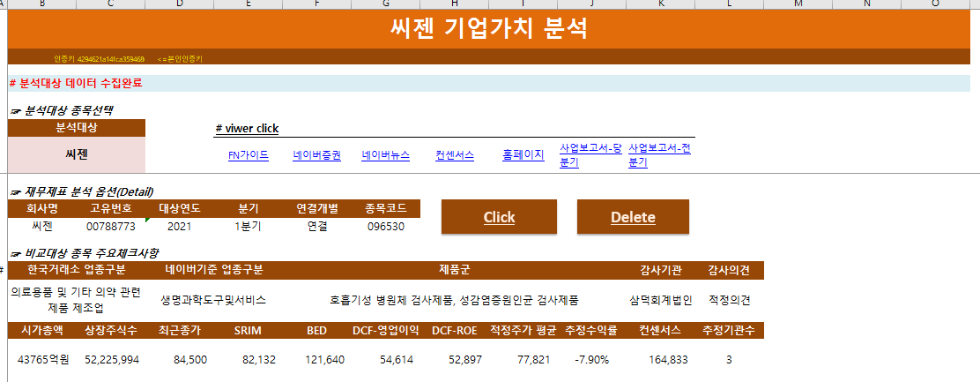Screen dimensions: 980x382
Task: Click the 인증키 4294621a14fca359468 text
Action: click(x=100, y=59)
